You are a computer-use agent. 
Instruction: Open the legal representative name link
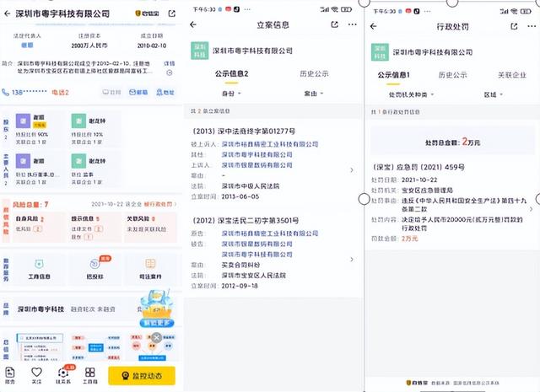click(x=27, y=45)
